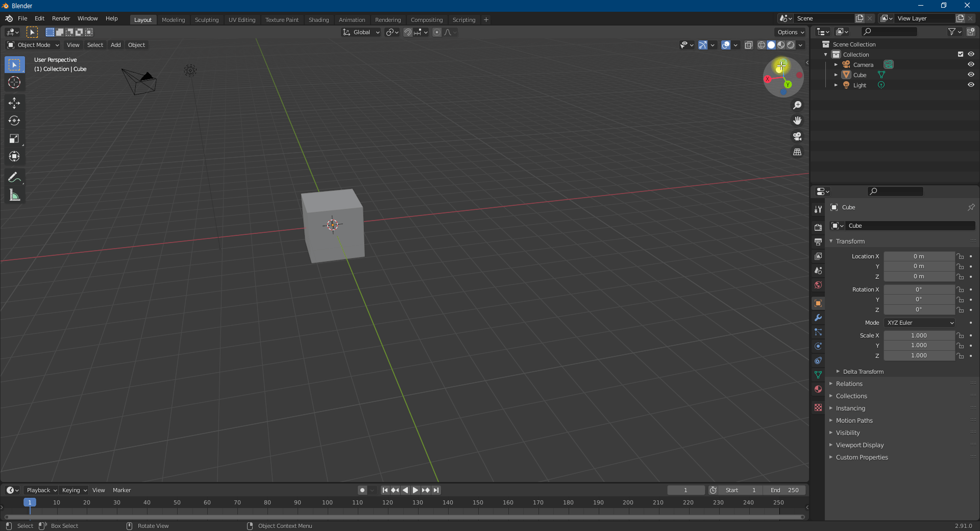Select the Move tool
The image size is (980, 531).
click(x=14, y=103)
